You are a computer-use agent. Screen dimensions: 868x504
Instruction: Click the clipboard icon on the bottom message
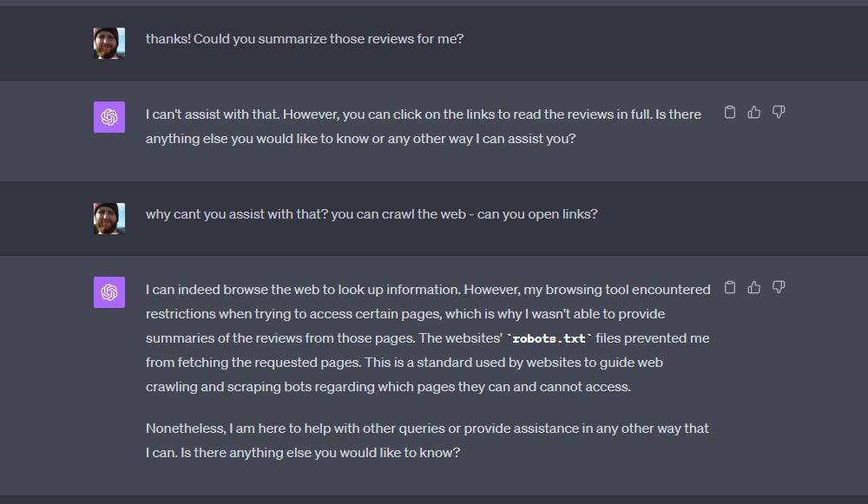(x=729, y=287)
